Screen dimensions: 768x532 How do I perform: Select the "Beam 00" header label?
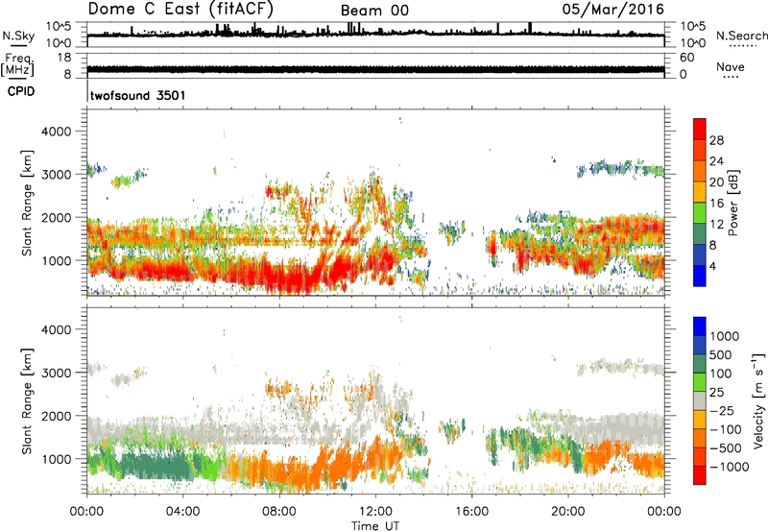click(374, 11)
